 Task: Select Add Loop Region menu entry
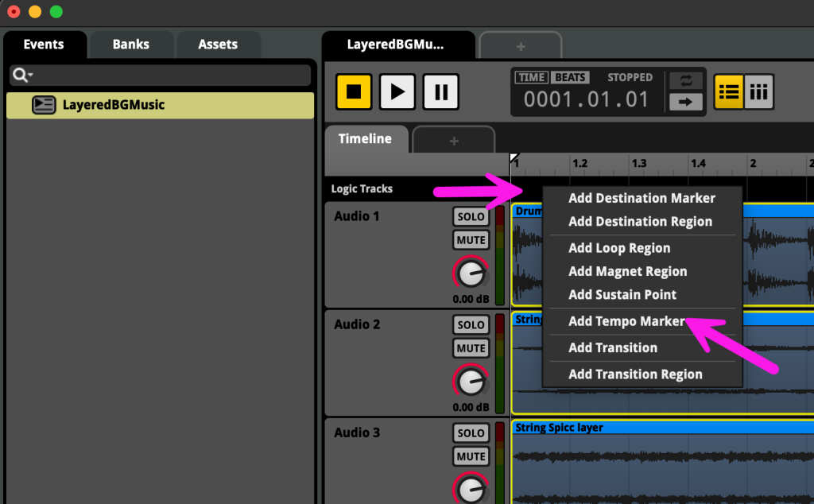click(x=619, y=248)
